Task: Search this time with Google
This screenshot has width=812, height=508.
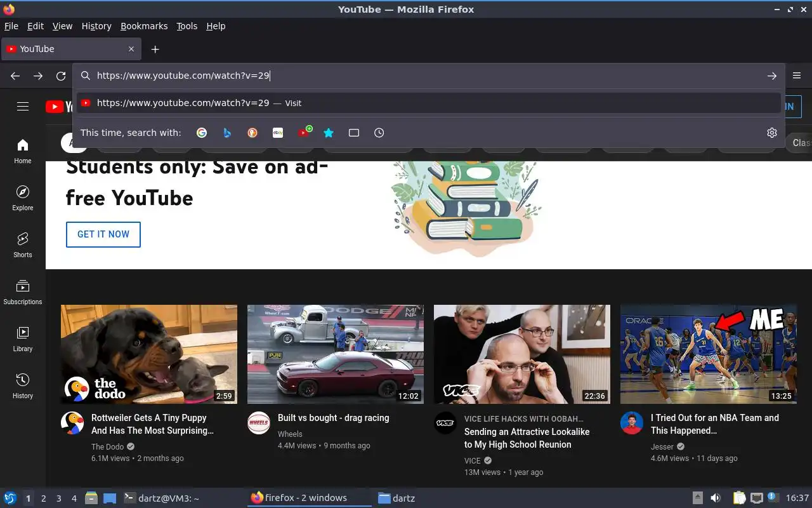Action: (x=202, y=133)
